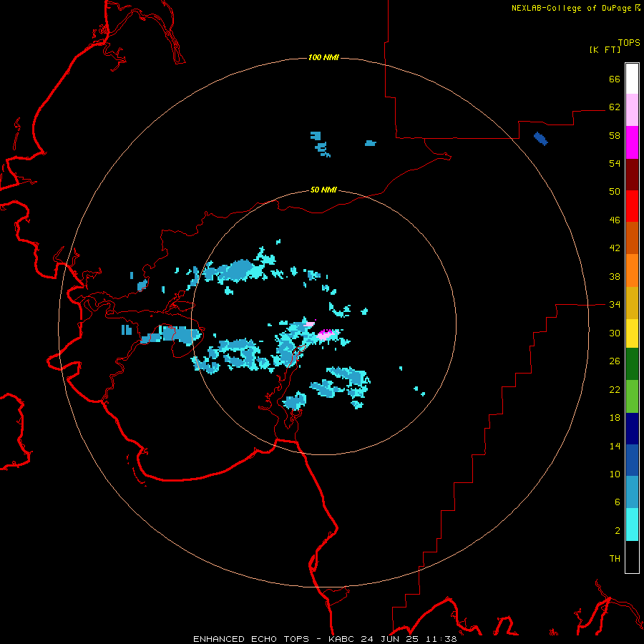Select the "22" legend value

coord(615,390)
